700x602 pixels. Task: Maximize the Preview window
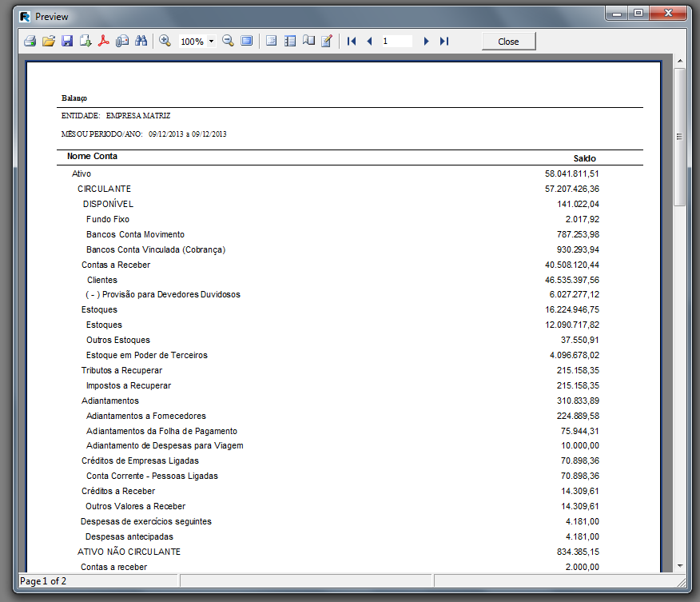[x=638, y=14]
